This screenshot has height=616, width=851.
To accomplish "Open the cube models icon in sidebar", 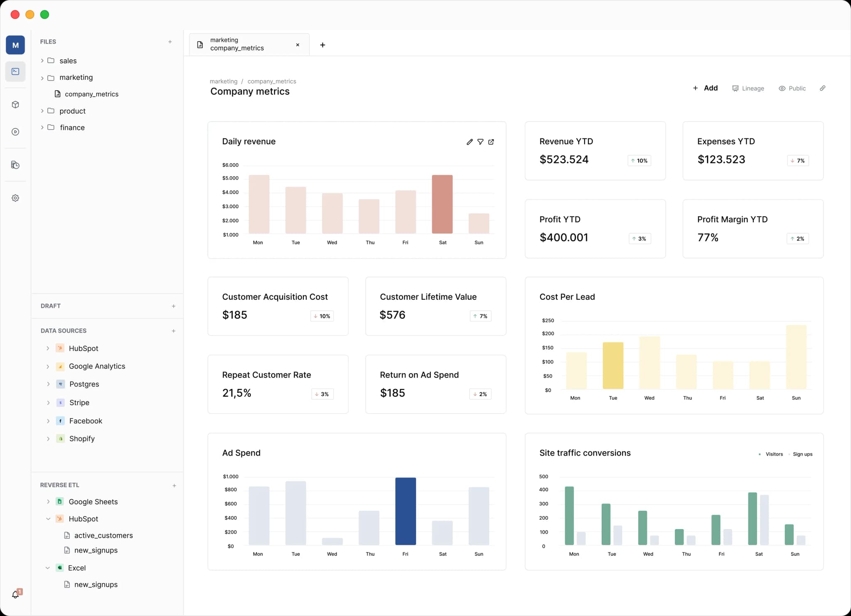I will pyautogui.click(x=15, y=105).
